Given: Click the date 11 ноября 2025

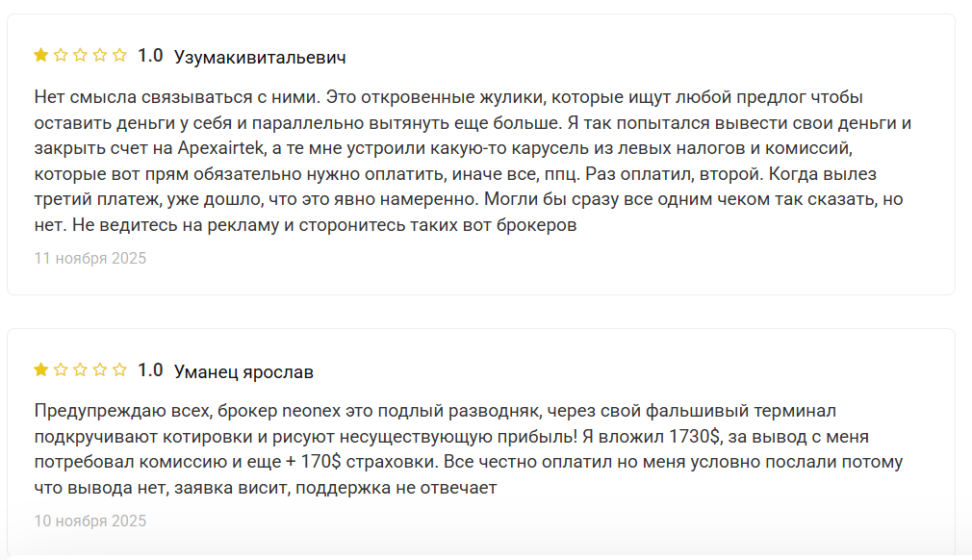Looking at the screenshot, I should (x=90, y=258).
